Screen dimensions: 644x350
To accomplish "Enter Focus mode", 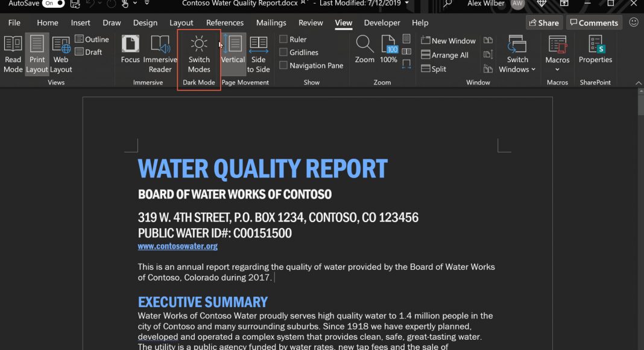I will (130, 49).
